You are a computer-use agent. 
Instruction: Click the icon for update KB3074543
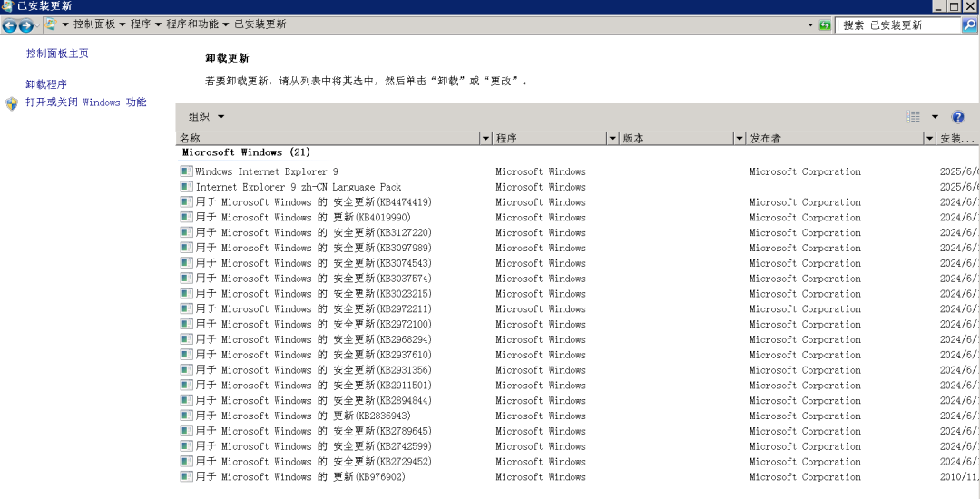186,263
